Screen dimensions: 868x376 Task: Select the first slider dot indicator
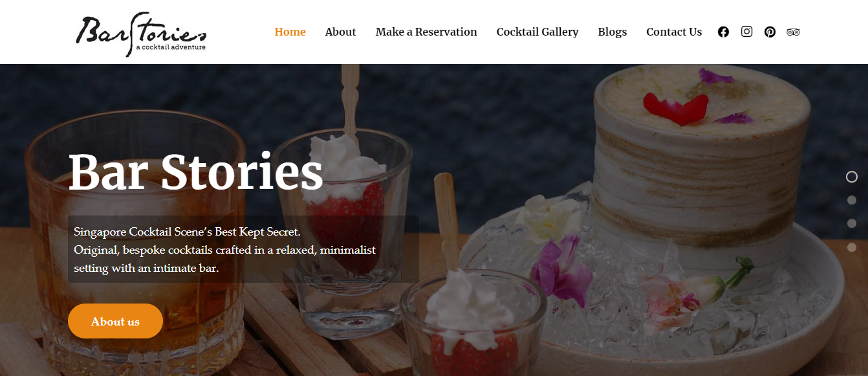tap(852, 177)
